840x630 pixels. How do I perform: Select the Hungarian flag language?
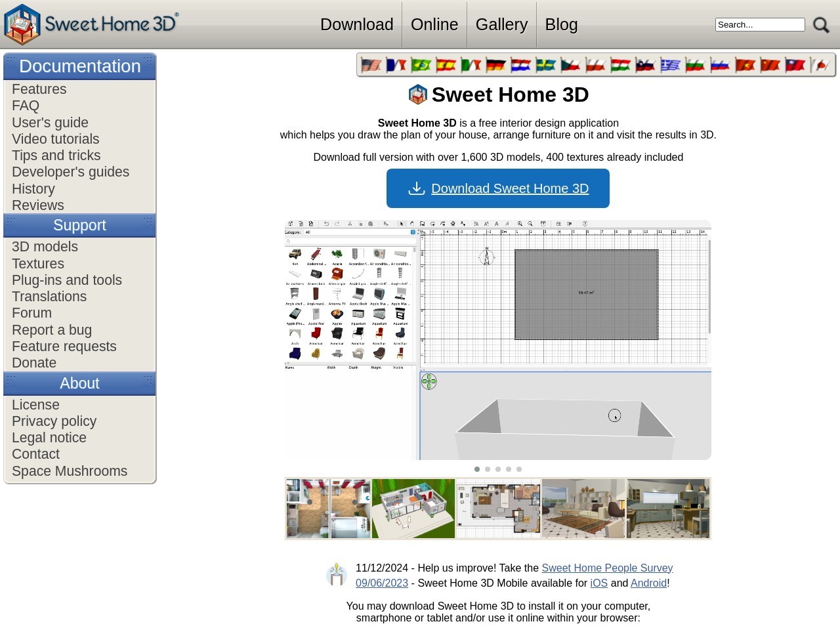[x=621, y=65]
